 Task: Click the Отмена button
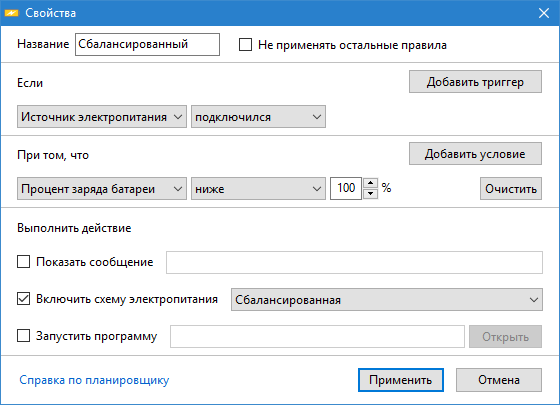[x=499, y=380]
